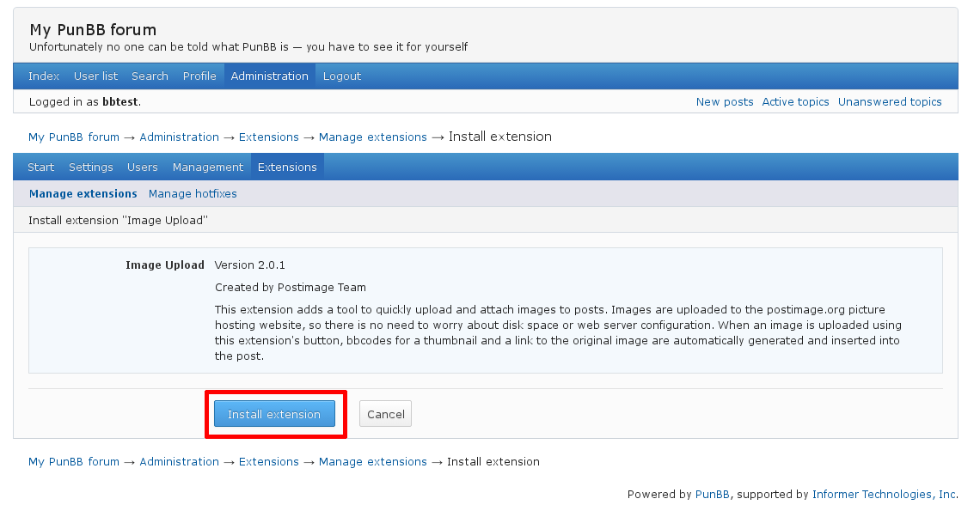
Task: Open the Profile menu item
Action: tap(199, 76)
